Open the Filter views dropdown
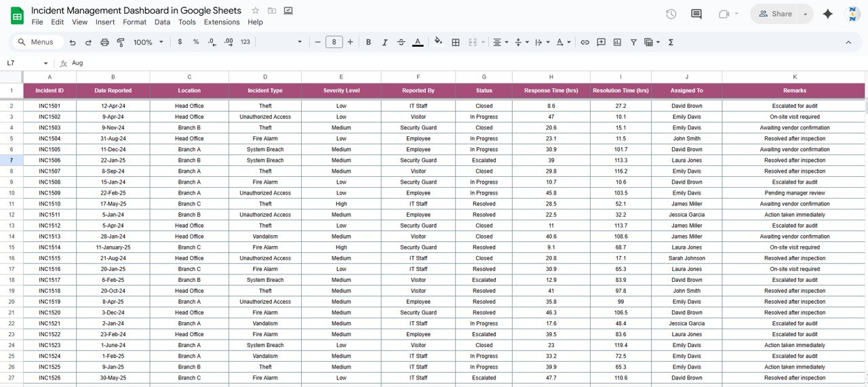This screenshot has height=387, width=868. 652,42
